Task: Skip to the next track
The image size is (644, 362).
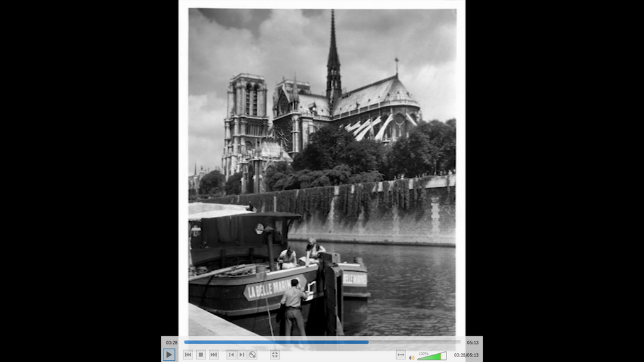Action: [x=214, y=354]
